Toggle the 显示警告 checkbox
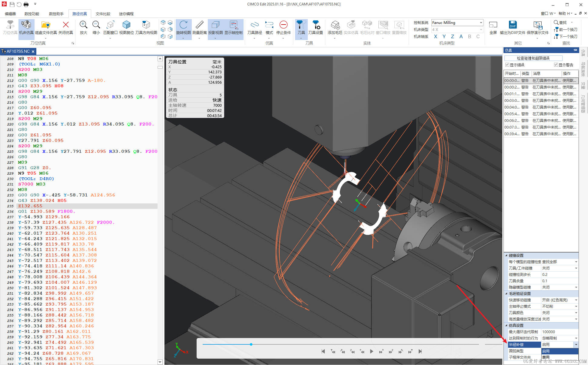588x365 pixels. (x=556, y=65)
